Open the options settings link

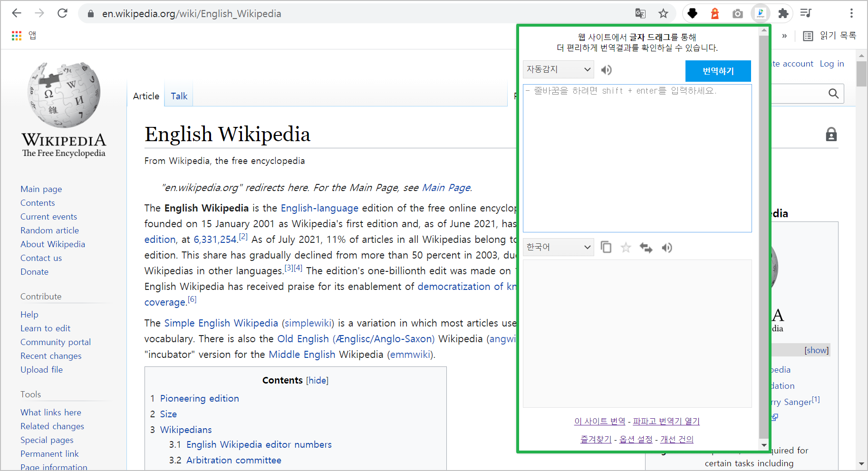636,439
